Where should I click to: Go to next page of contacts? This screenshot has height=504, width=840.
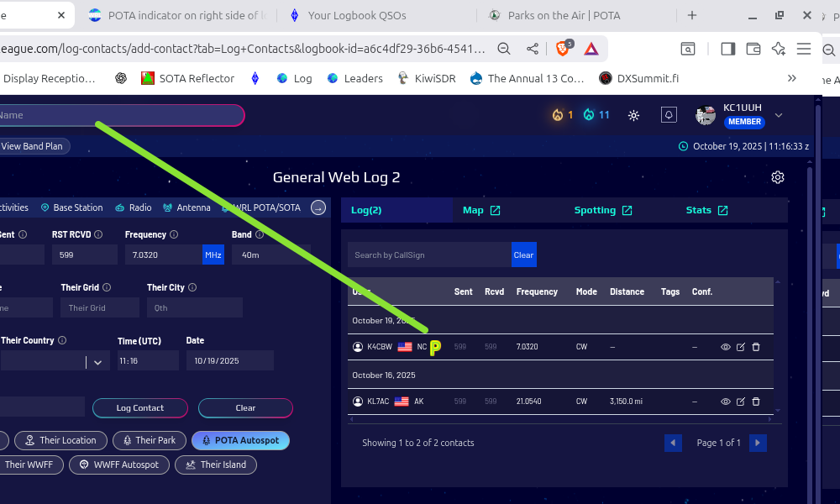[x=758, y=443]
